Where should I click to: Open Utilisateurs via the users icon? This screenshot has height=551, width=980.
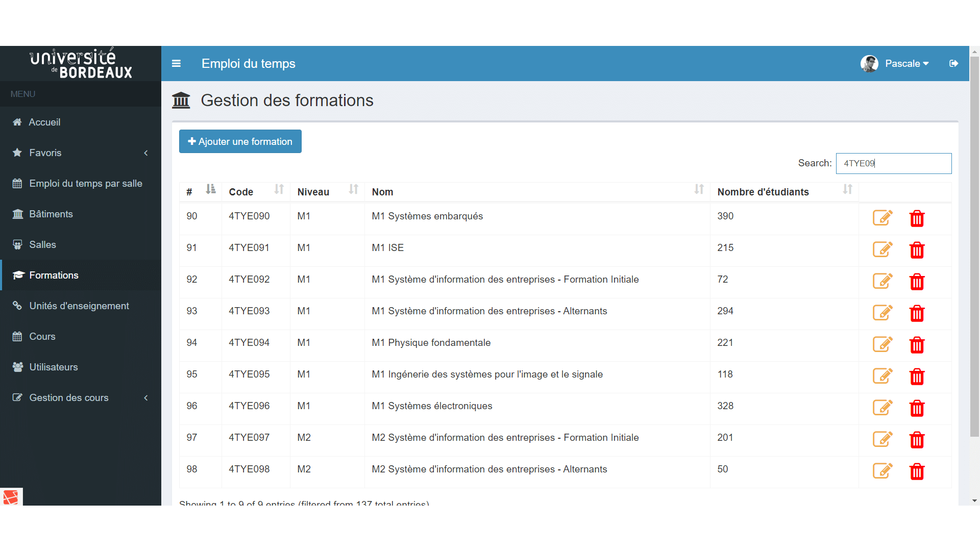pos(17,367)
